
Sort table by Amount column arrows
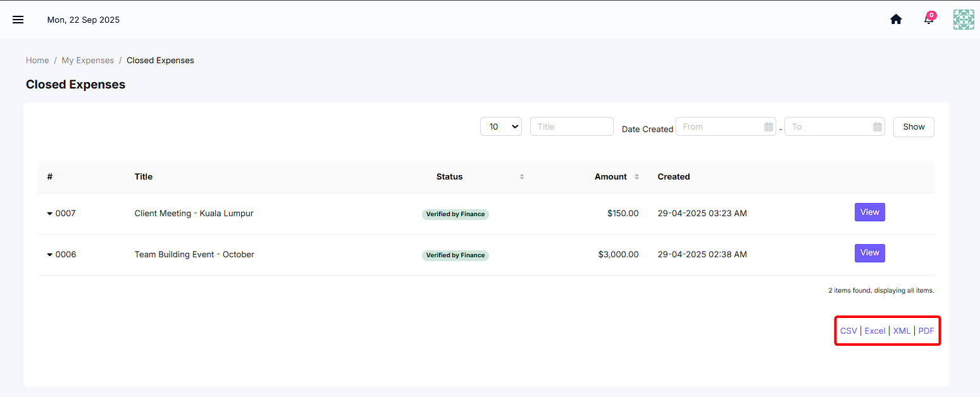tap(636, 177)
